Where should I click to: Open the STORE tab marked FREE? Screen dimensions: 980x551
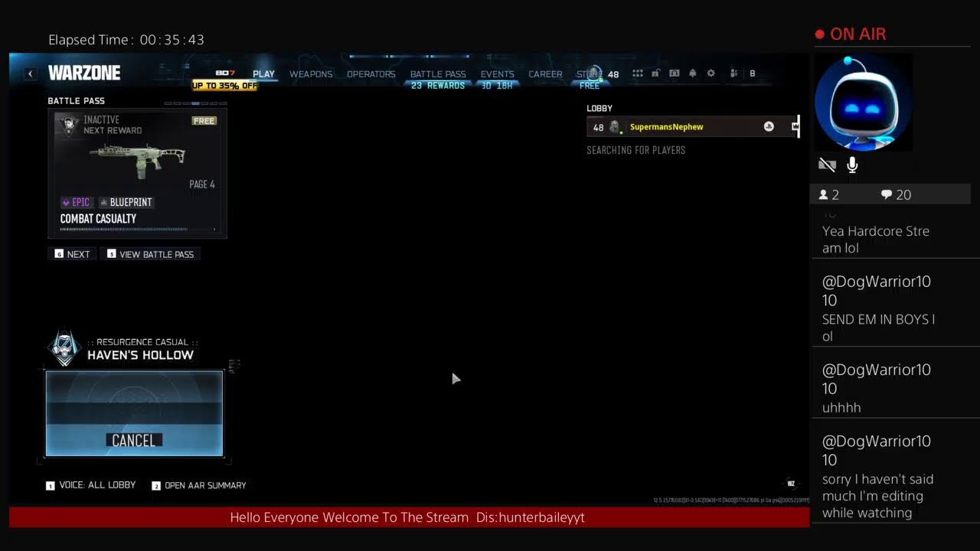tap(590, 75)
